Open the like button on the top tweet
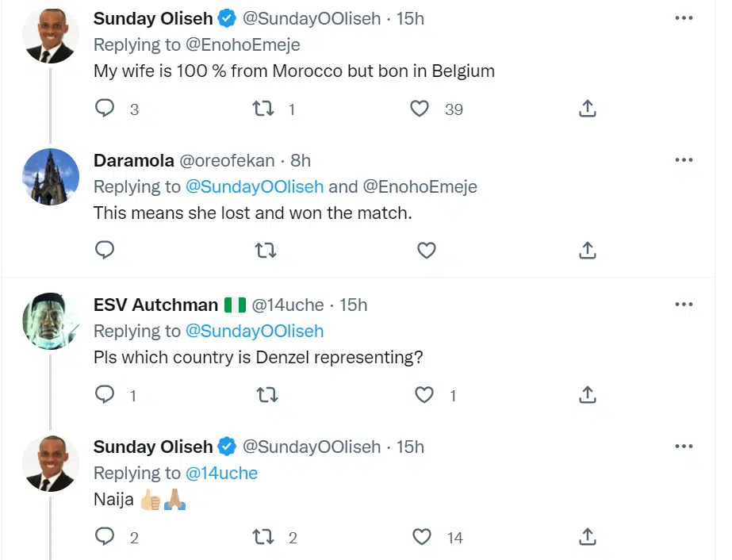732x560 pixels. (x=419, y=109)
